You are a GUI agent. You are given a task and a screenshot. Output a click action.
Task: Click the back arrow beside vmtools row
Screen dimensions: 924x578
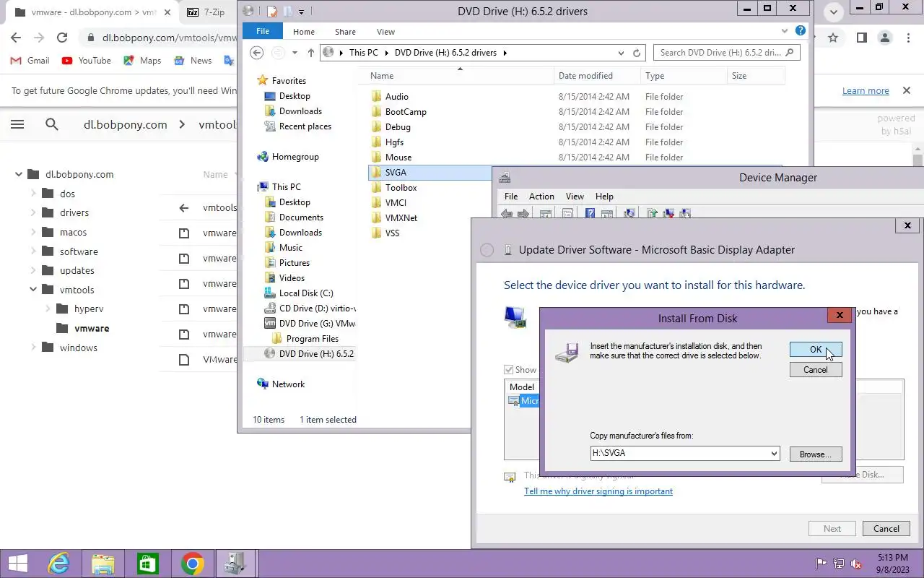(x=183, y=208)
